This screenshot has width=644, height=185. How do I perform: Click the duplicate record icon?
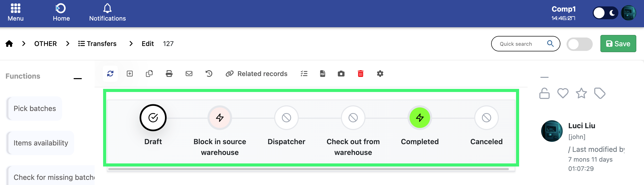tap(149, 74)
